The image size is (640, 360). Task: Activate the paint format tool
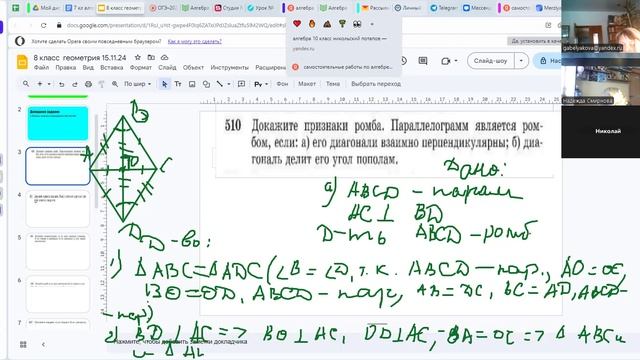click(102, 84)
